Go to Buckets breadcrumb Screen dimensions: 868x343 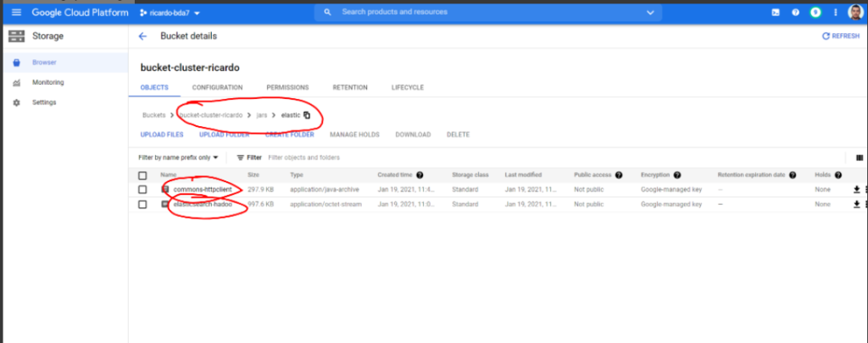154,116
